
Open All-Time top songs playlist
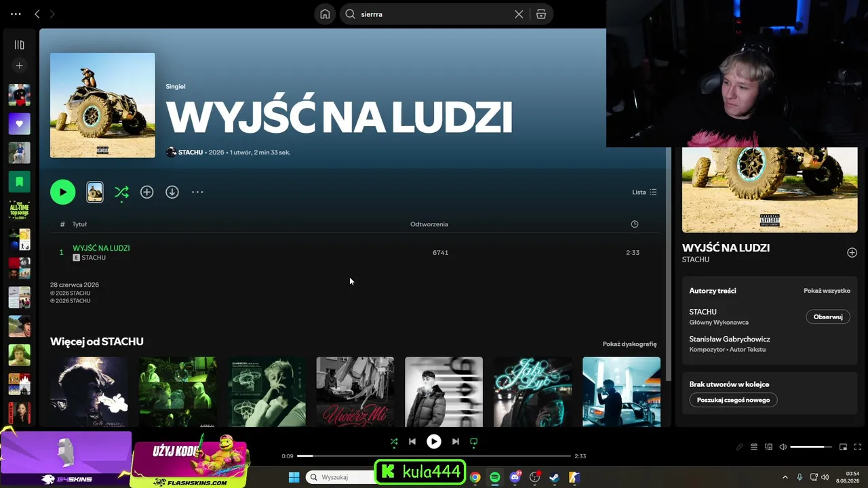[x=20, y=210]
